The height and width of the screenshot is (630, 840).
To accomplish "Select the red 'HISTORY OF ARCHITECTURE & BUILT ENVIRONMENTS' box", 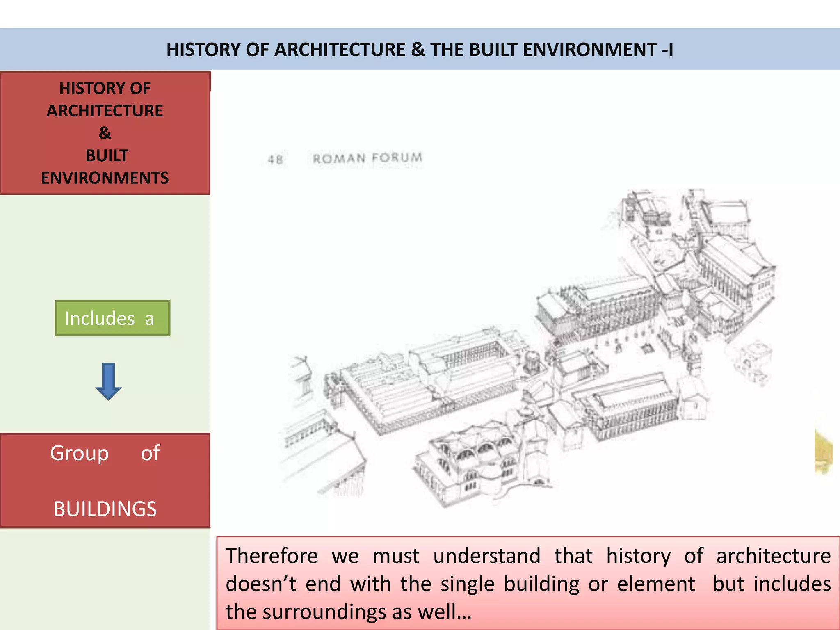I will click(x=105, y=133).
